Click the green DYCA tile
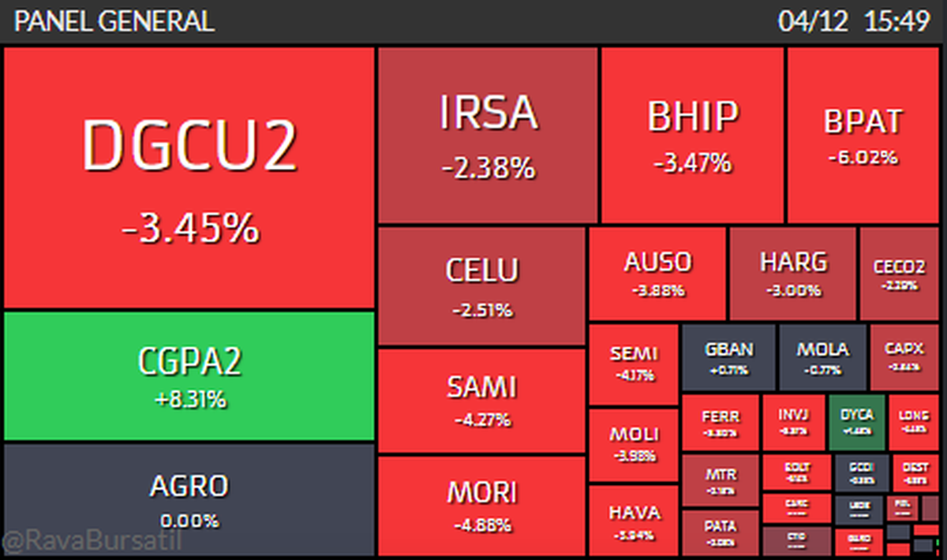The height and width of the screenshot is (560, 947). pyautogui.click(x=856, y=422)
